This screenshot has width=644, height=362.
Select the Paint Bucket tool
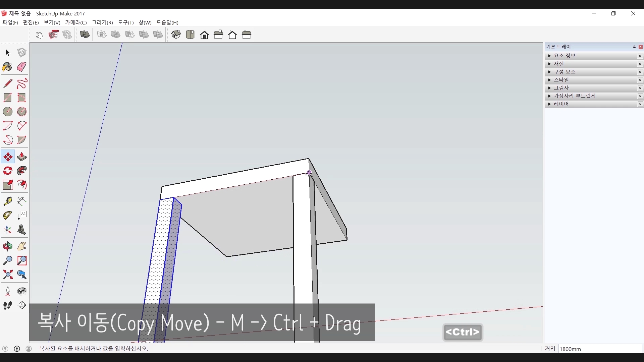[x=7, y=67]
